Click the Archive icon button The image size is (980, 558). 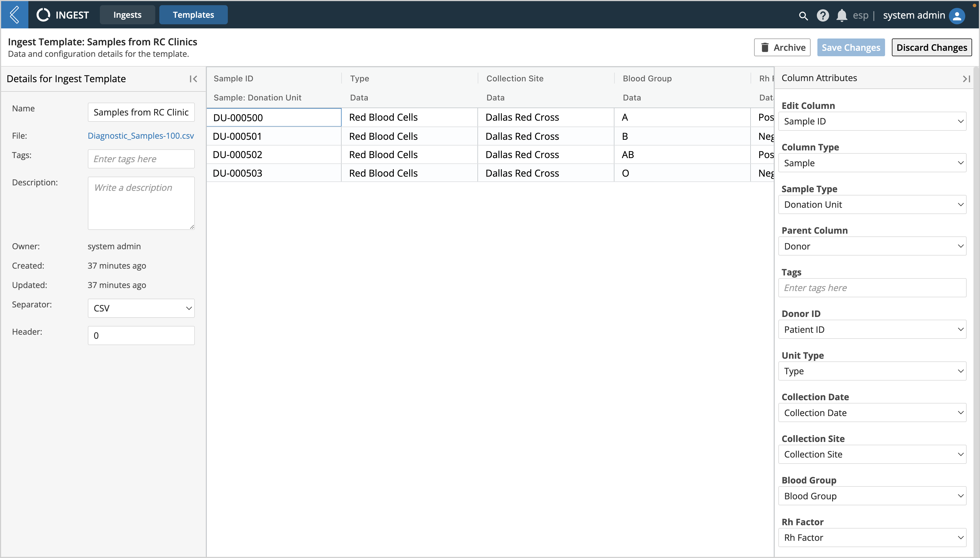pyautogui.click(x=782, y=47)
